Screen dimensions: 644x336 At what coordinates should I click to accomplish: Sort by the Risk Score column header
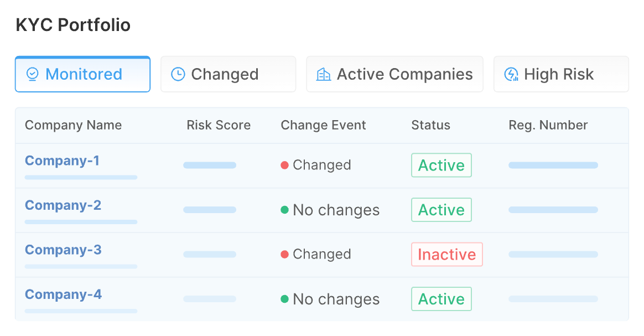[x=219, y=125]
